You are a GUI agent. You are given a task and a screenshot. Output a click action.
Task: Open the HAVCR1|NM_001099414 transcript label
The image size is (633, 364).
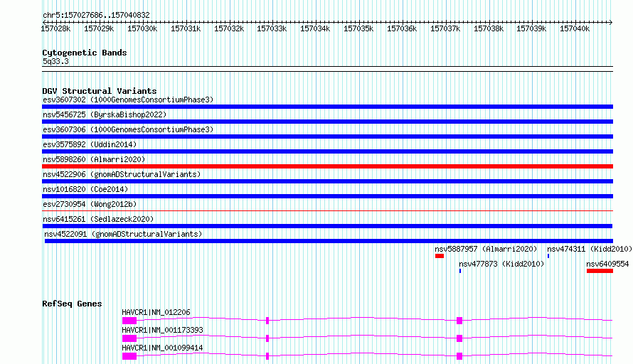click(x=162, y=348)
